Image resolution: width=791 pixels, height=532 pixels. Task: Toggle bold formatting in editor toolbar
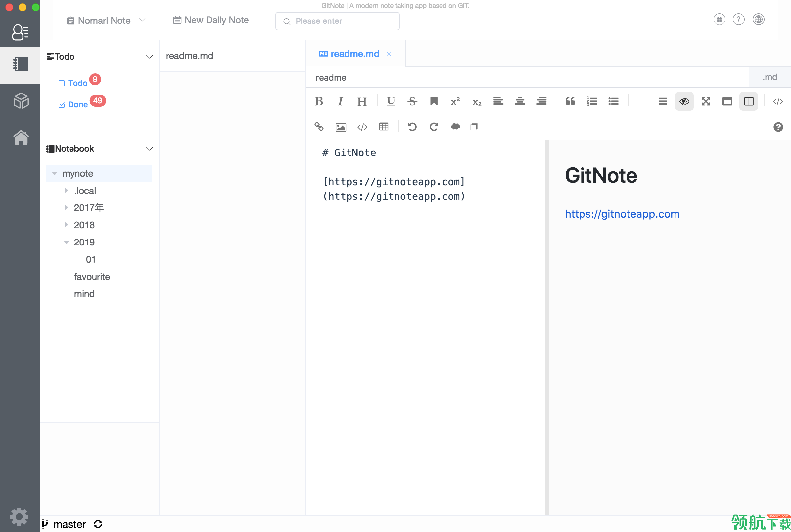pyautogui.click(x=319, y=101)
